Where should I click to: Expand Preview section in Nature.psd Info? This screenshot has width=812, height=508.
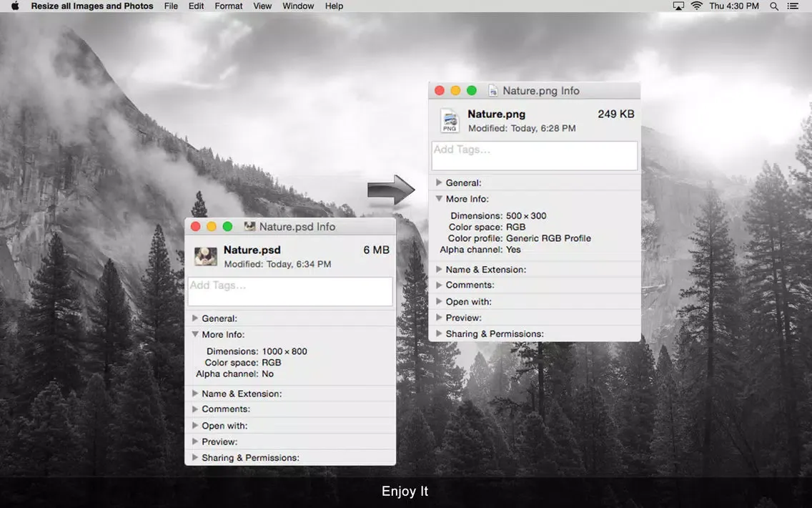(x=194, y=441)
